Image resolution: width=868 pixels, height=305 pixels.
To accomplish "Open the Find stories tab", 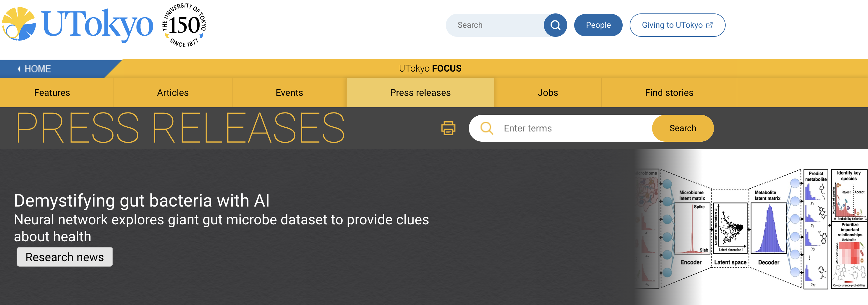I will (x=669, y=93).
